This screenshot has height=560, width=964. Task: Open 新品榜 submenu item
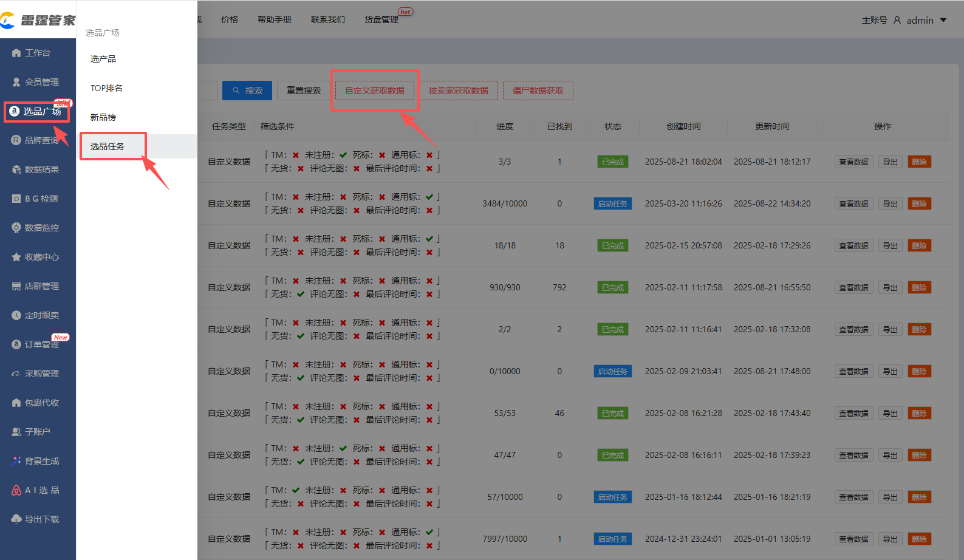click(x=103, y=117)
